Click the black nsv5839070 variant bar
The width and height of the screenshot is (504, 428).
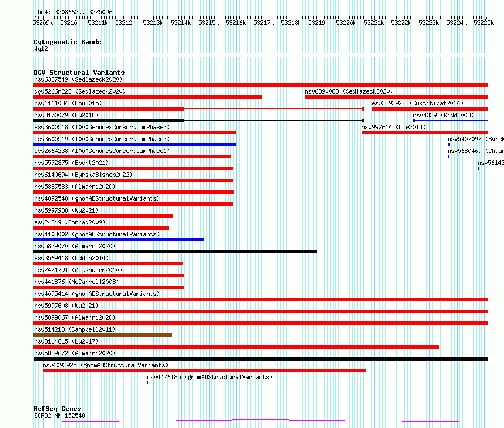pos(175,252)
